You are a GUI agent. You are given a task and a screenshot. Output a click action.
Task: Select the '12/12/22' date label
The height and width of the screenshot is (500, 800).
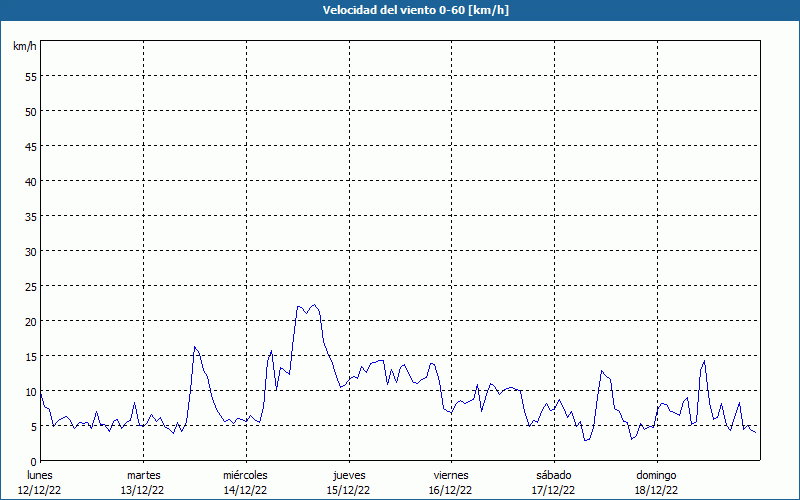pyautogui.click(x=40, y=490)
